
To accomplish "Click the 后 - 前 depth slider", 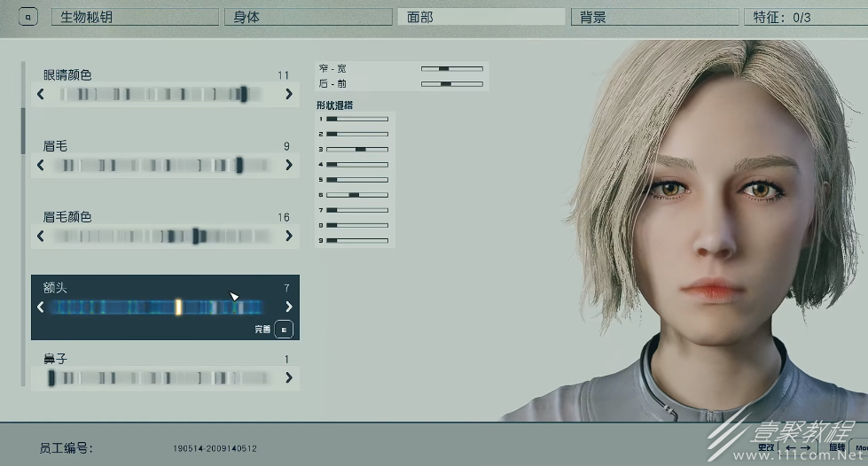I will click(451, 84).
